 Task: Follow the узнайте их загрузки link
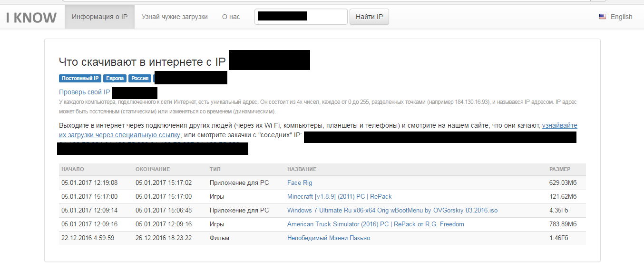[x=559, y=126]
